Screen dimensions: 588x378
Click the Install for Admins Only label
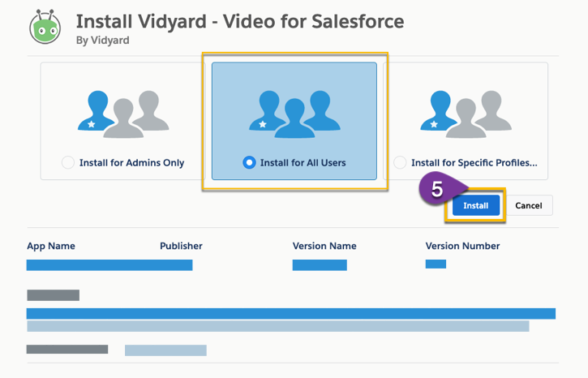[131, 163]
